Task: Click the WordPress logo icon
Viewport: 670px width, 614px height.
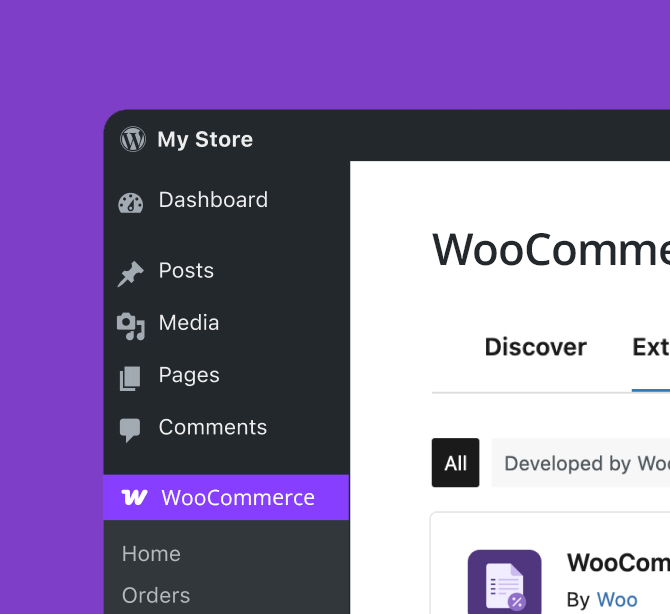Action: click(x=133, y=139)
